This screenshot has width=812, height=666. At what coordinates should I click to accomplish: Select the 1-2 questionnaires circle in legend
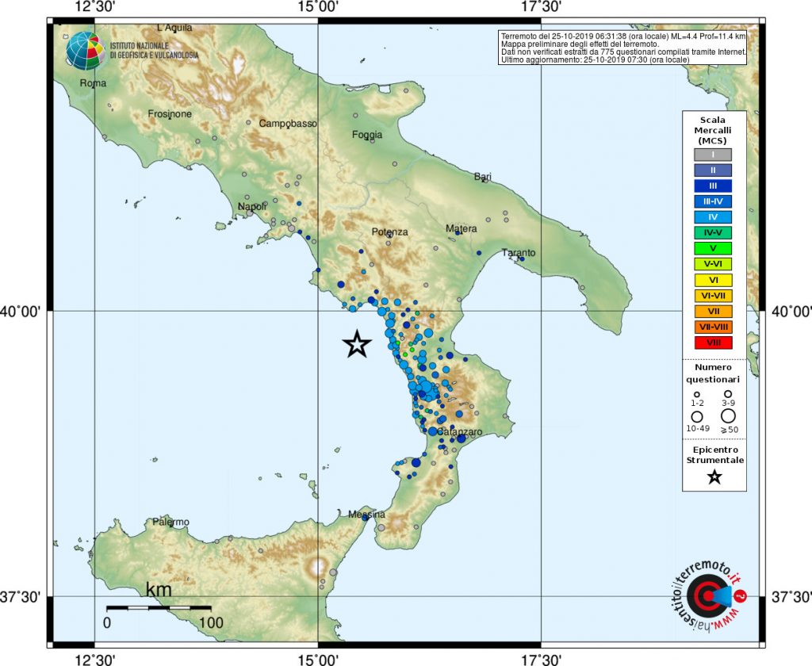698,394
